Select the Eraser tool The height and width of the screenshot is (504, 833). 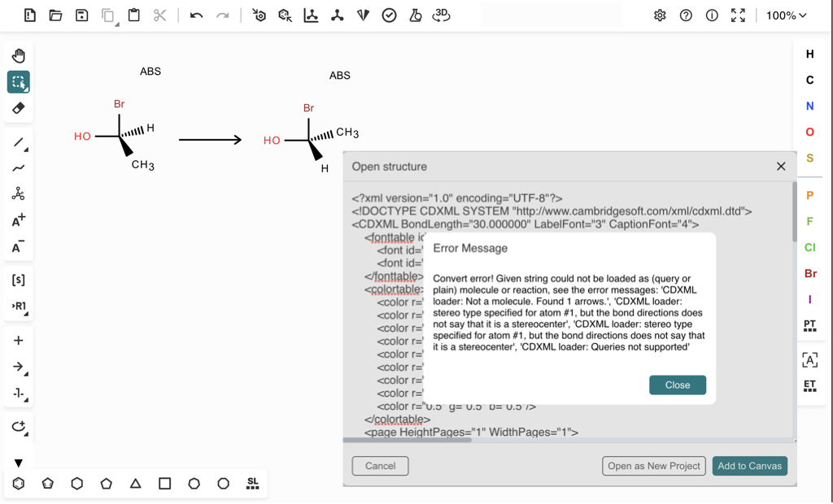point(18,108)
